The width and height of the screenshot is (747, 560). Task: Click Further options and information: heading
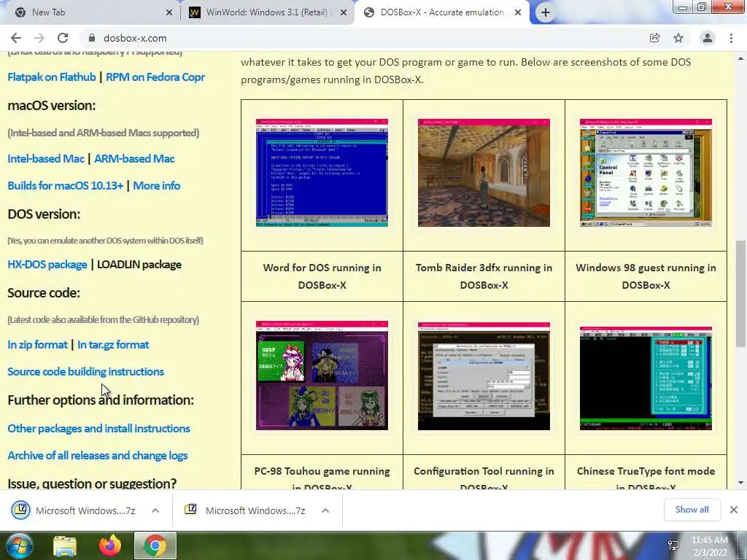tap(101, 400)
